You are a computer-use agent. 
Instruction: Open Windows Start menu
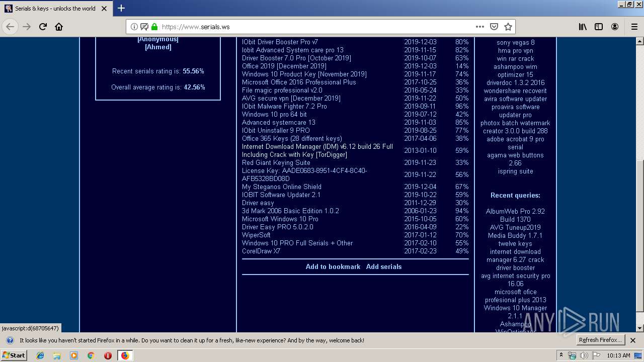tap(14, 355)
